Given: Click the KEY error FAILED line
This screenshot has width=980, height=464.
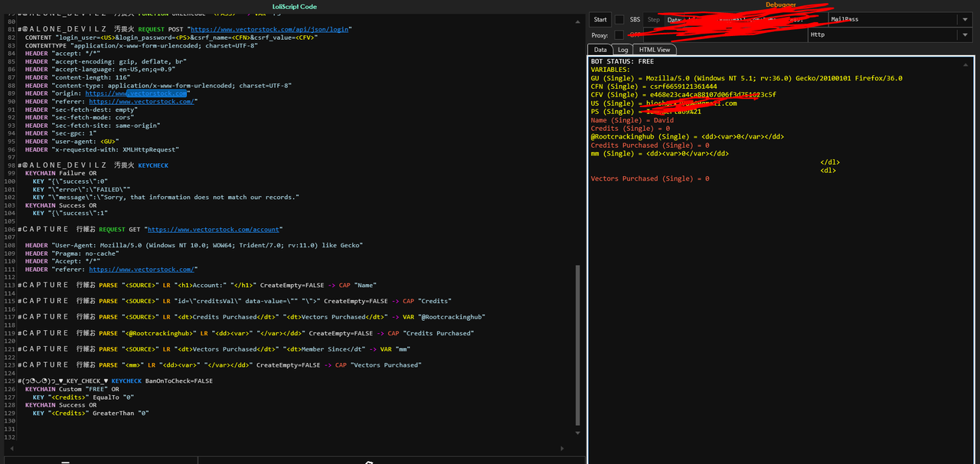Looking at the screenshot, I should coord(82,189).
